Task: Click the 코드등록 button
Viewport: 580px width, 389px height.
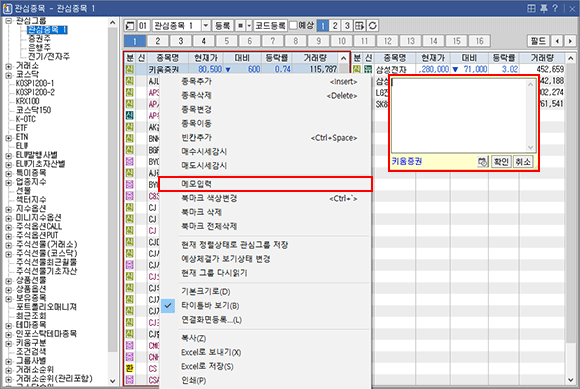Action: coord(270,26)
